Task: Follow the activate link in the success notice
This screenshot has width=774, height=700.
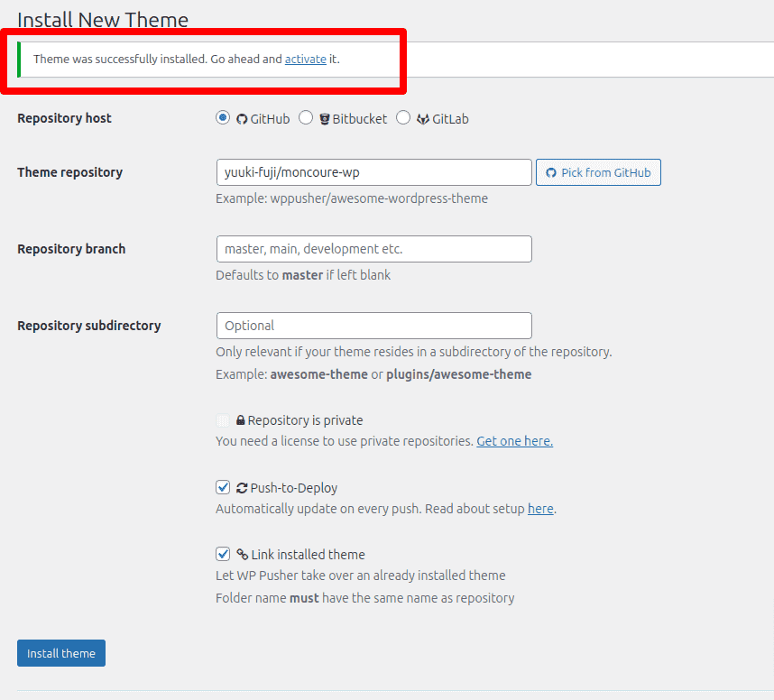Action: coord(306,59)
